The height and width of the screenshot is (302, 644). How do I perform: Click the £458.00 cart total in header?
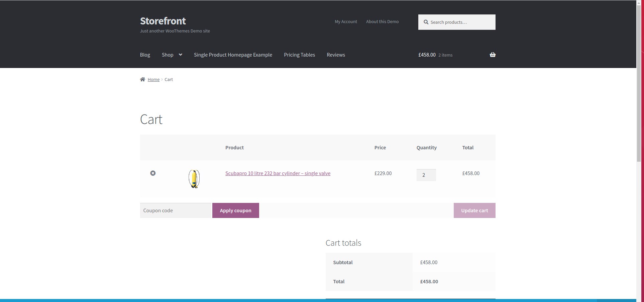coord(427,55)
